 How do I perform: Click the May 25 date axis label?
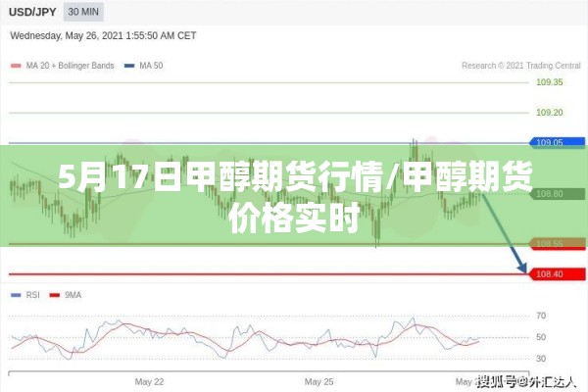point(318,382)
